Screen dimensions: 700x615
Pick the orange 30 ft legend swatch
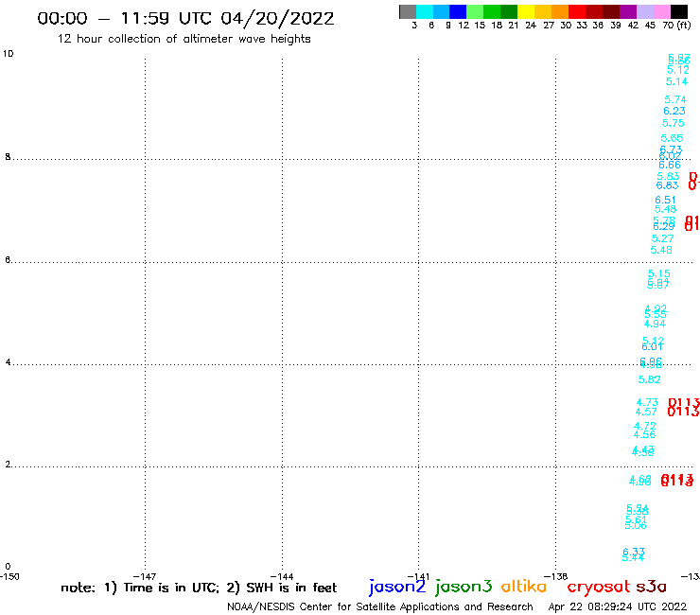(560, 11)
